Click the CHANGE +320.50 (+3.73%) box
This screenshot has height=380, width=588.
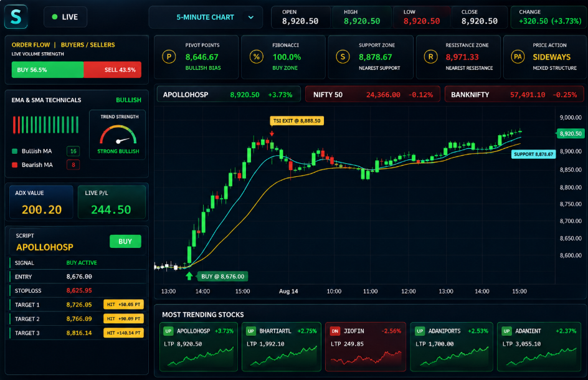coord(549,17)
